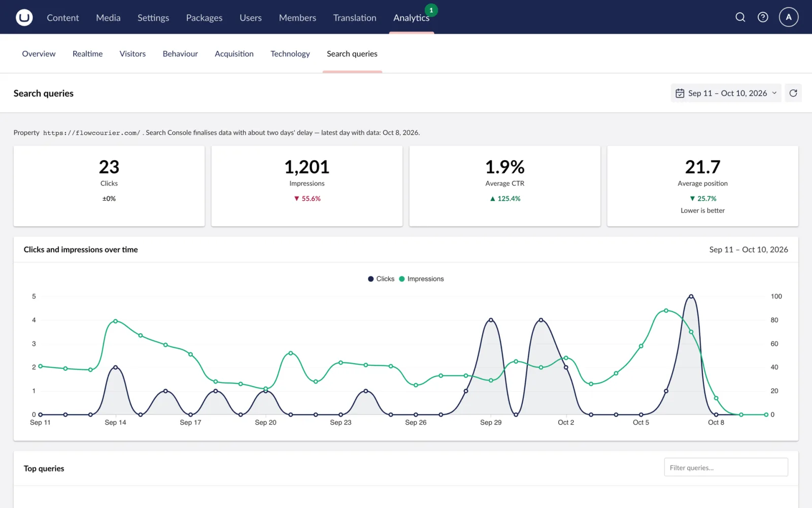Image resolution: width=812 pixels, height=508 pixels.
Task: Click the 'Top queries' heading
Action: click(x=44, y=468)
